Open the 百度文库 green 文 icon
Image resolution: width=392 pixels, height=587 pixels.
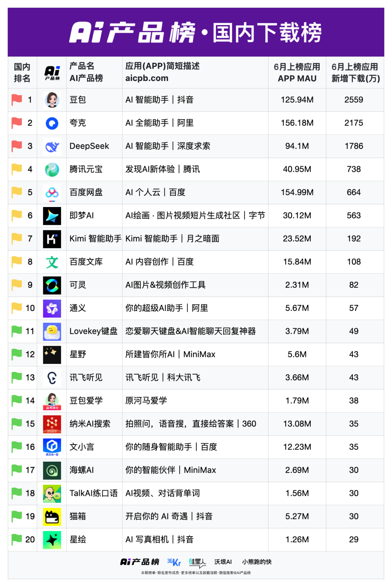tap(52, 262)
